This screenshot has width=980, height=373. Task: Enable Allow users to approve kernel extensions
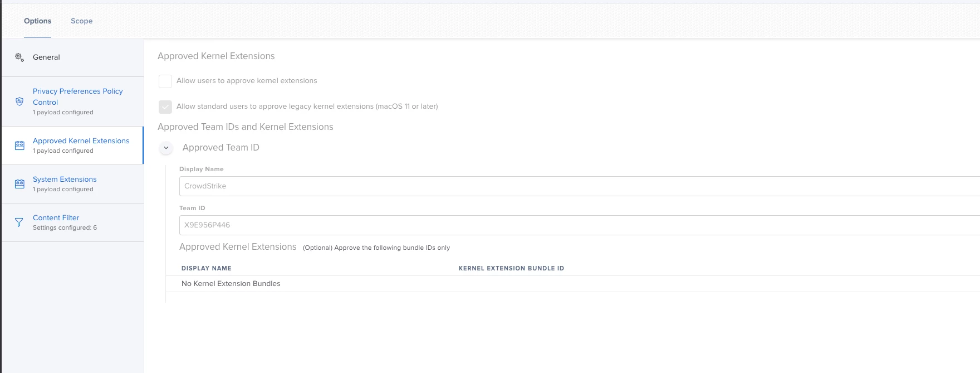pyautogui.click(x=165, y=81)
